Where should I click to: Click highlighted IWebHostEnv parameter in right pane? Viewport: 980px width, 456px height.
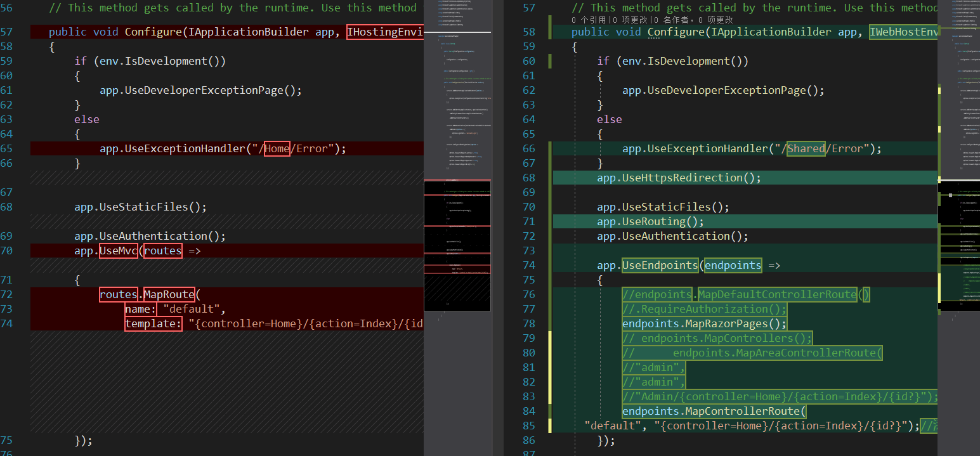pos(904,32)
